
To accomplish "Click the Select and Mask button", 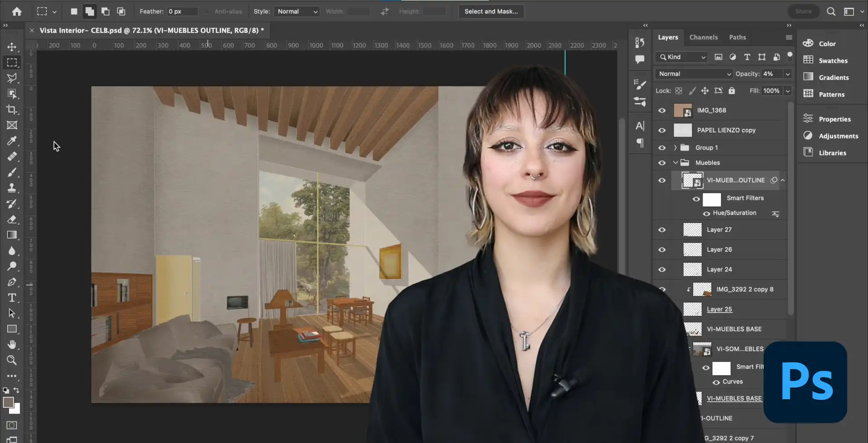I will tap(491, 12).
